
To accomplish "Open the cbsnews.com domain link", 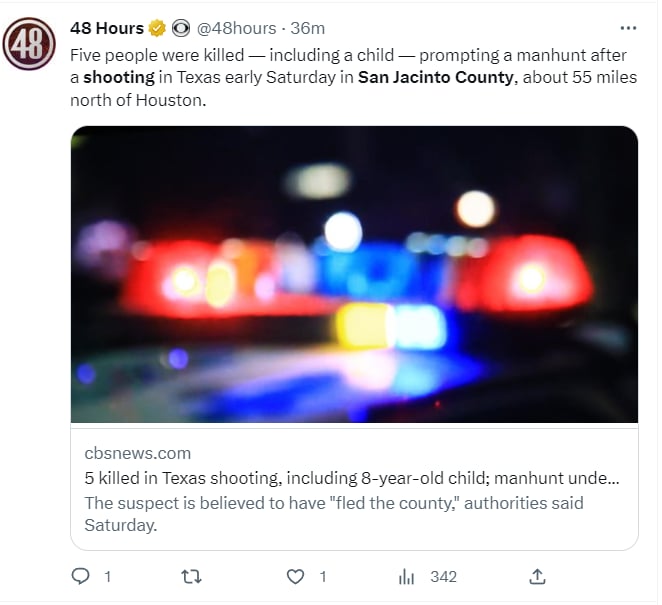I will (138, 453).
